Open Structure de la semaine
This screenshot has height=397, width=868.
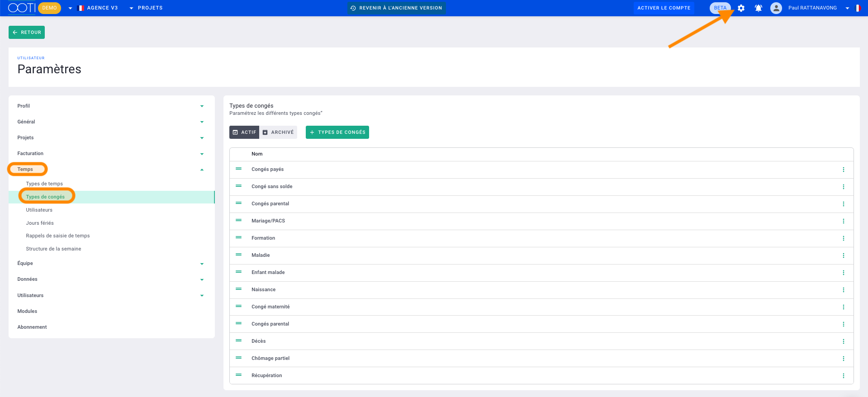point(53,249)
